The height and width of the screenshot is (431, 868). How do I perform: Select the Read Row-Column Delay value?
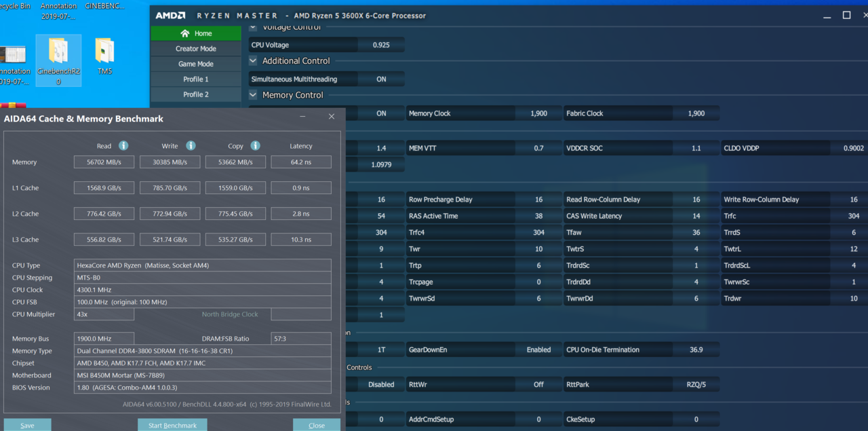tap(696, 200)
